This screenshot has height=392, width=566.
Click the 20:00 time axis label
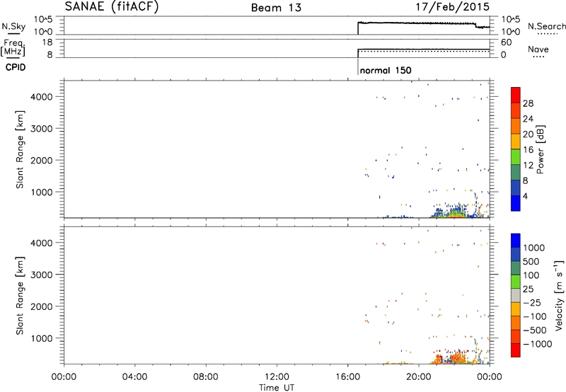[x=419, y=377]
